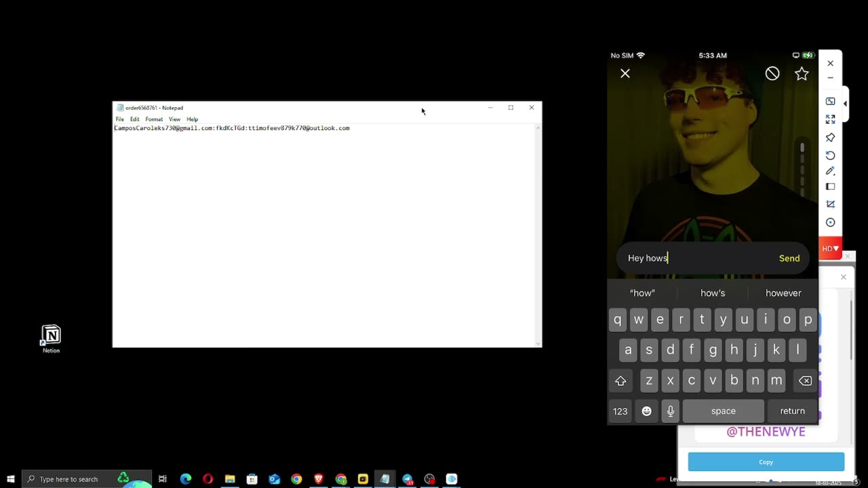Open the HD quality dropdown
This screenshot has height=488, width=868.
[830, 249]
